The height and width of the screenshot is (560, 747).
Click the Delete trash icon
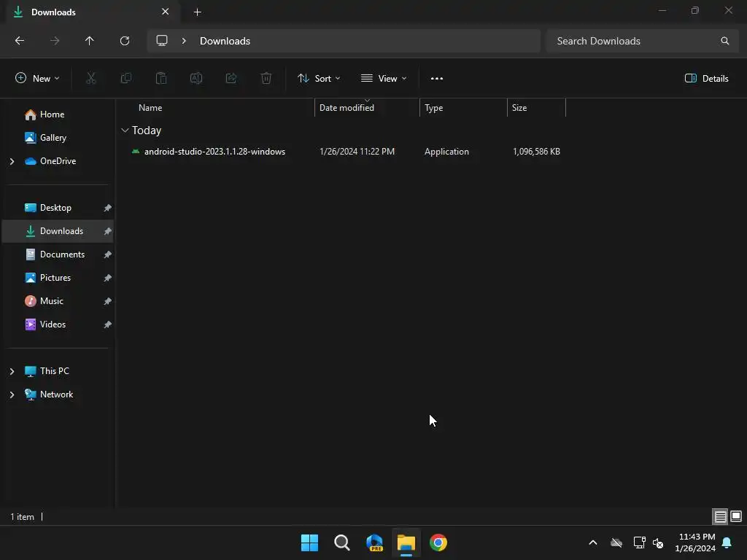coord(266,79)
